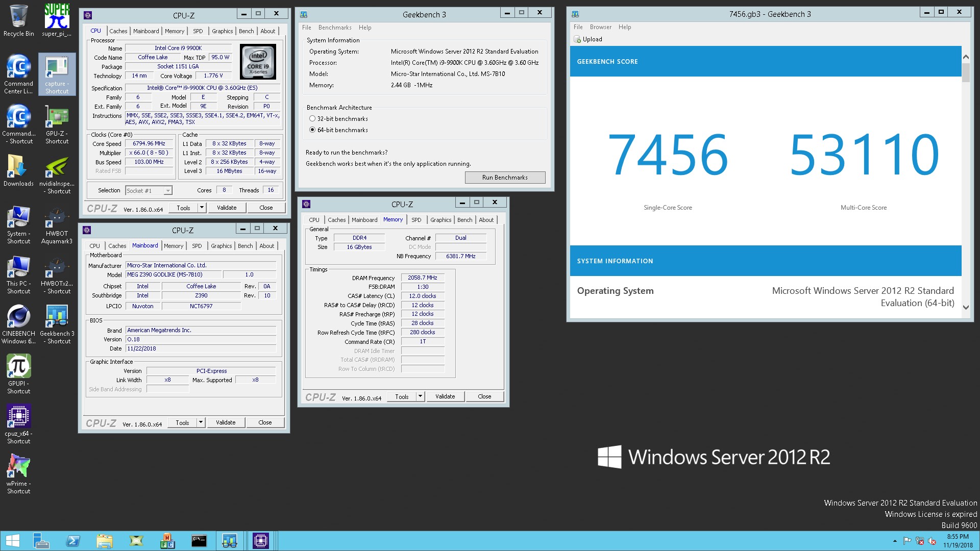Open SPD tab in the Mainboard CPU-Z window
Image resolution: width=980 pixels, height=551 pixels.
197,246
